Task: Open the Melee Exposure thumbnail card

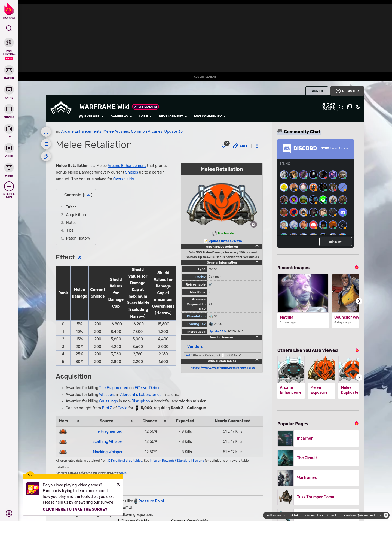Action: click(x=321, y=377)
